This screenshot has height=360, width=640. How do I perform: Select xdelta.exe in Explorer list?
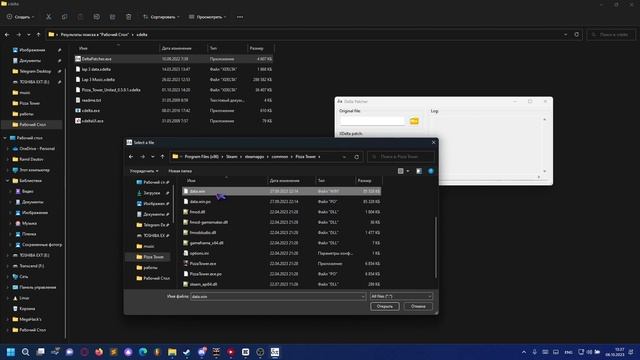pyautogui.click(x=91, y=111)
